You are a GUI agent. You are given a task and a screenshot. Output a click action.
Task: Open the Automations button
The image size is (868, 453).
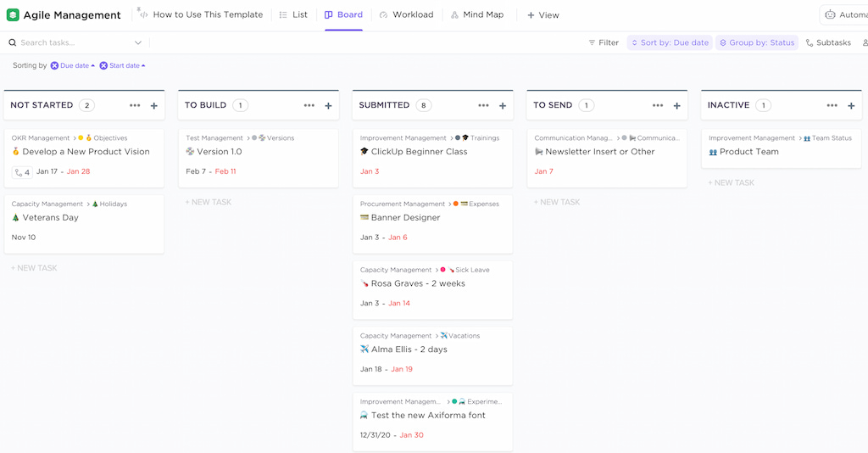845,15
